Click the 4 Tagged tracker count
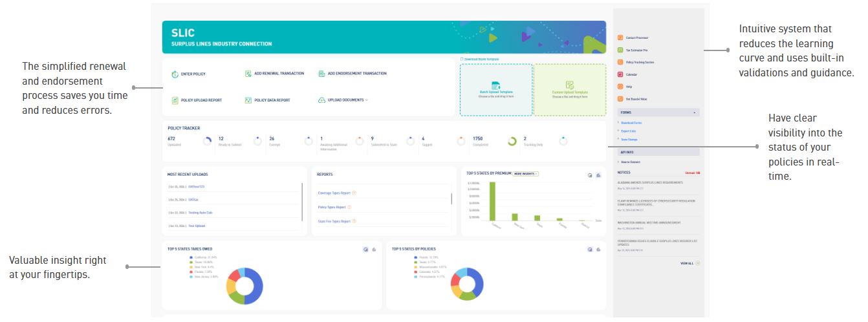 423,138
